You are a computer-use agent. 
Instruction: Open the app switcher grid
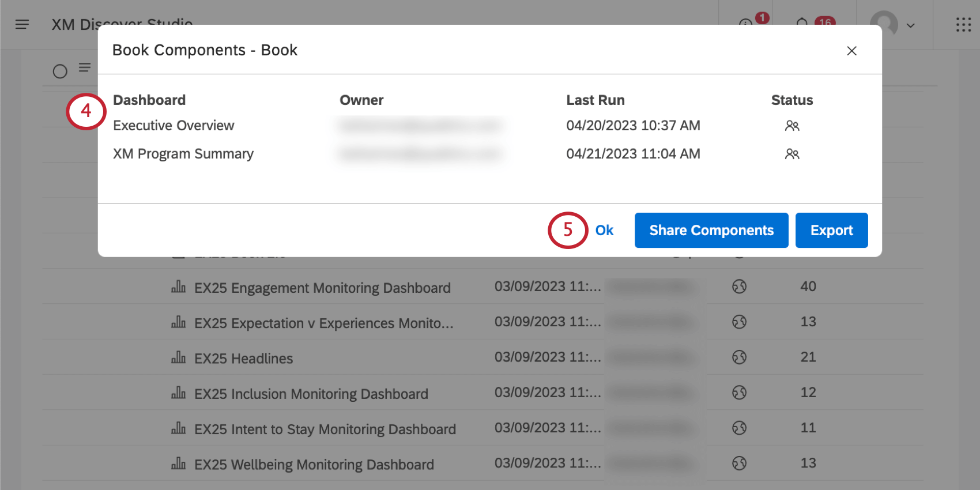tap(963, 25)
